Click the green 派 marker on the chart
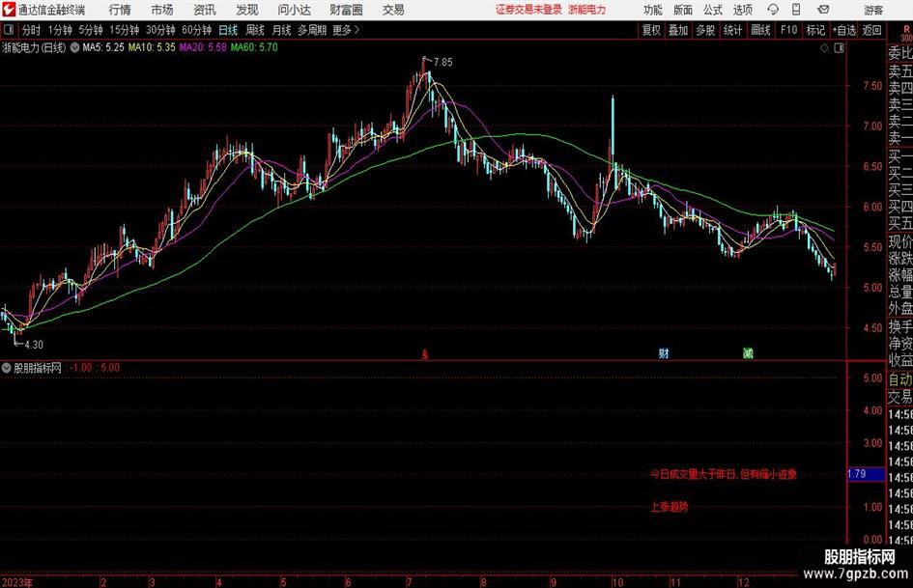This screenshot has width=913, height=588. click(748, 353)
